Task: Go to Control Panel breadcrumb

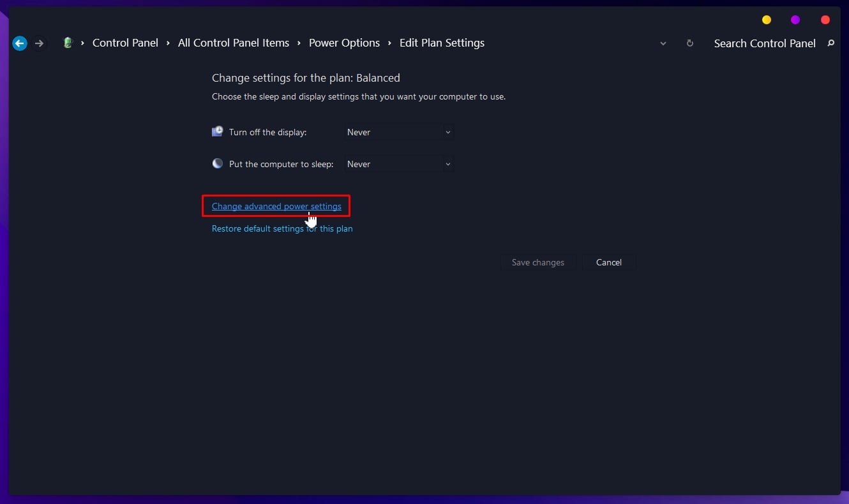Action: coord(125,43)
